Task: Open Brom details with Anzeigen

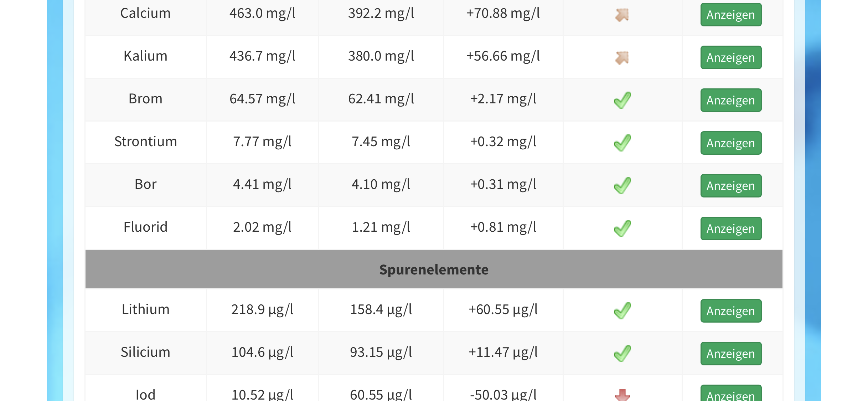Action: tap(730, 100)
